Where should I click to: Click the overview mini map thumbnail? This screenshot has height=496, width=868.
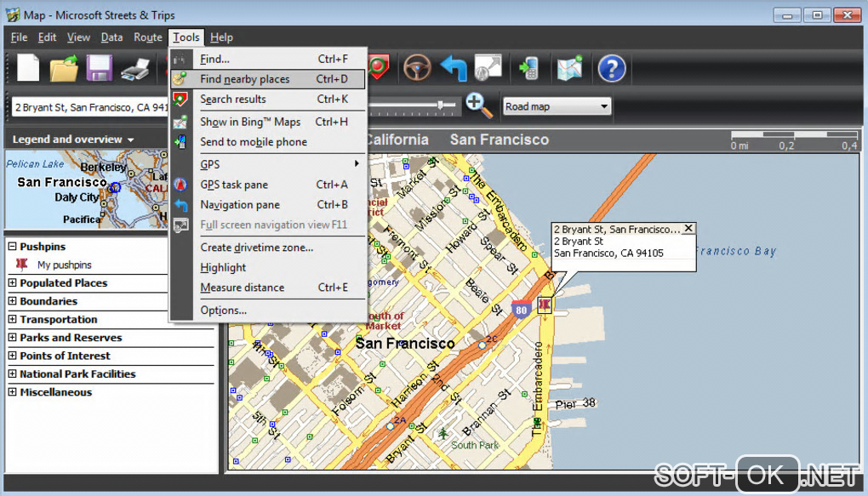click(x=86, y=189)
